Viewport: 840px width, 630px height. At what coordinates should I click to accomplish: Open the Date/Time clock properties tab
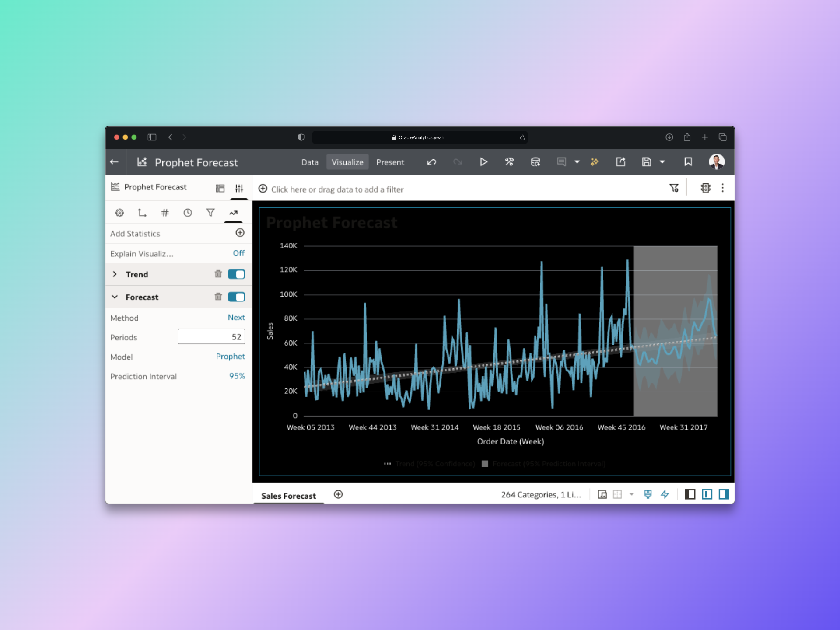pyautogui.click(x=188, y=213)
